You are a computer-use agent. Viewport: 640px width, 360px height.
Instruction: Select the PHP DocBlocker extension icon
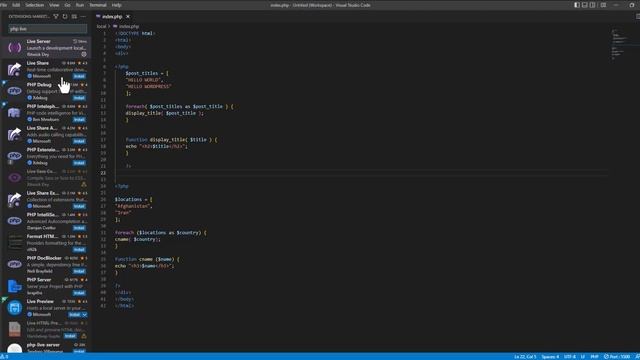(14, 264)
